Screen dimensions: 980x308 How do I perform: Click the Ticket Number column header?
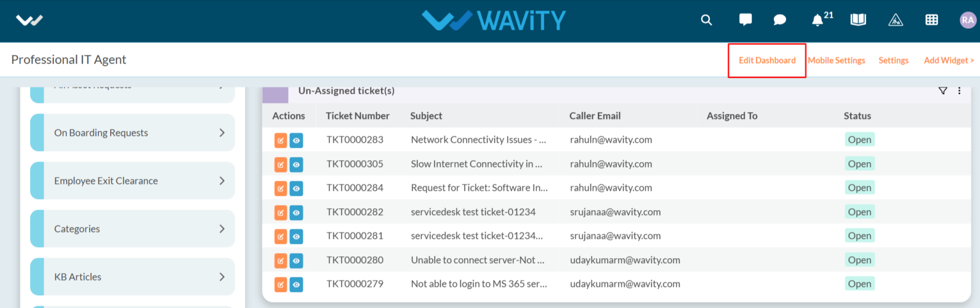358,116
